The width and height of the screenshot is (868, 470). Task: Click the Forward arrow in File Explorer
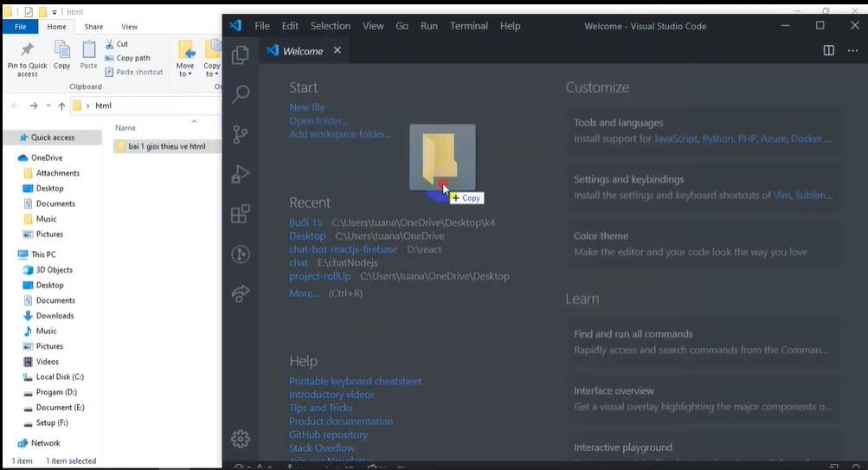(x=33, y=106)
